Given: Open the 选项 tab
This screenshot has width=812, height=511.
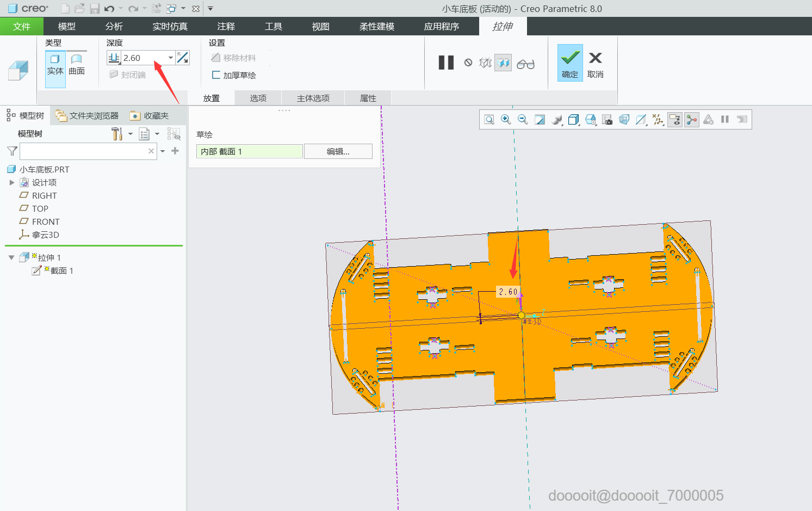Looking at the screenshot, I should [x=258, y=98].
